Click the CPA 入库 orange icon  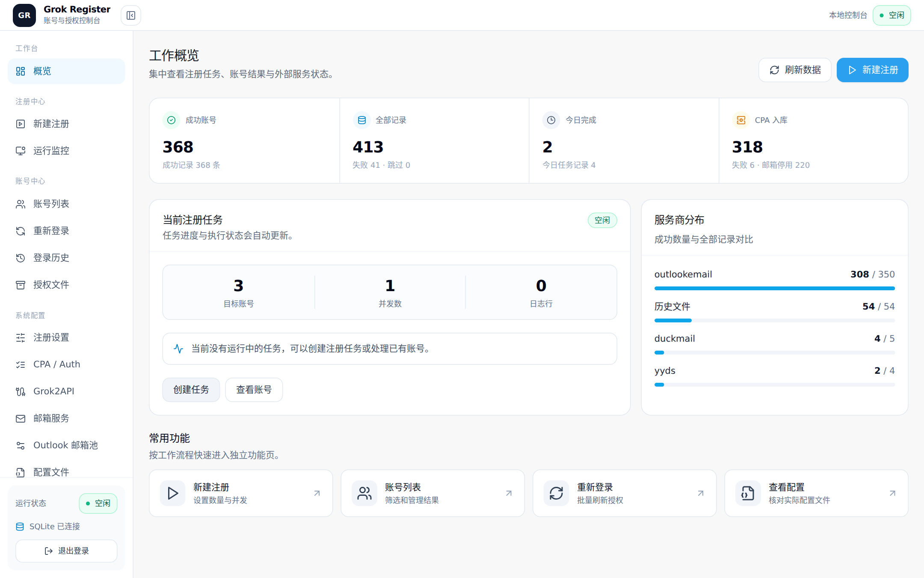(x=741, y=120)
